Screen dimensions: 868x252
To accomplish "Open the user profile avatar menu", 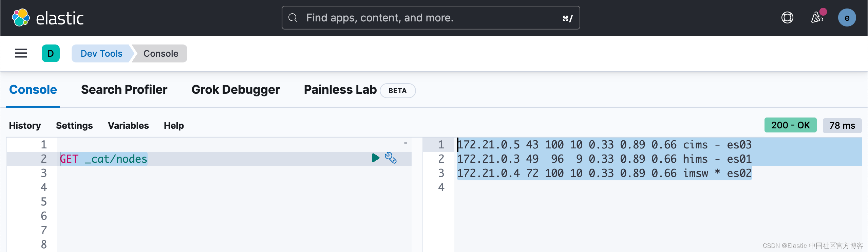I will [x=847, y=18].
